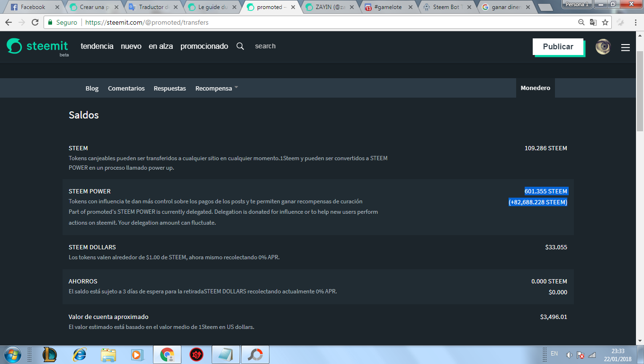The width and height of the screenshot is (644, 364).
Task: Click the red hexagon app in the taskbar
Action: [197, 355]
